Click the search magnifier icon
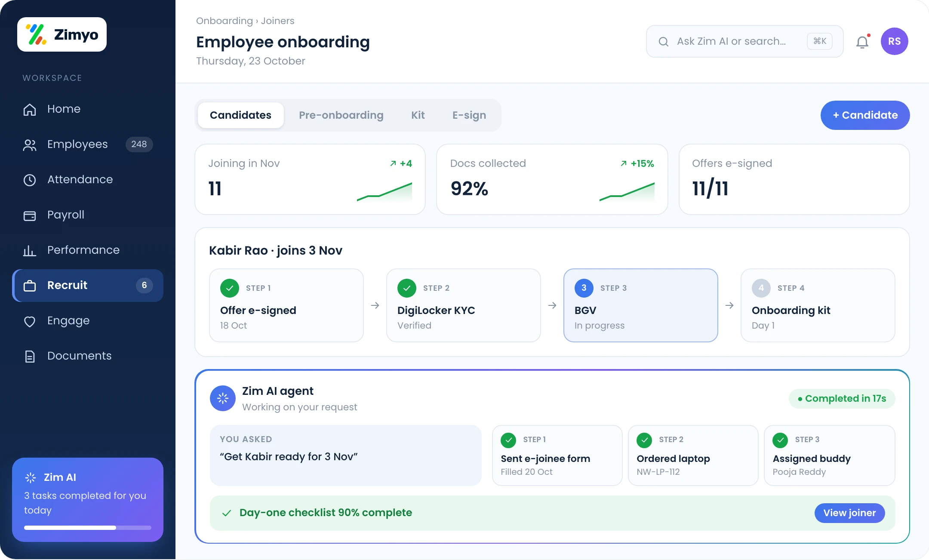Image resolution: width=929 pixels, height=560 pixels. 664,41
